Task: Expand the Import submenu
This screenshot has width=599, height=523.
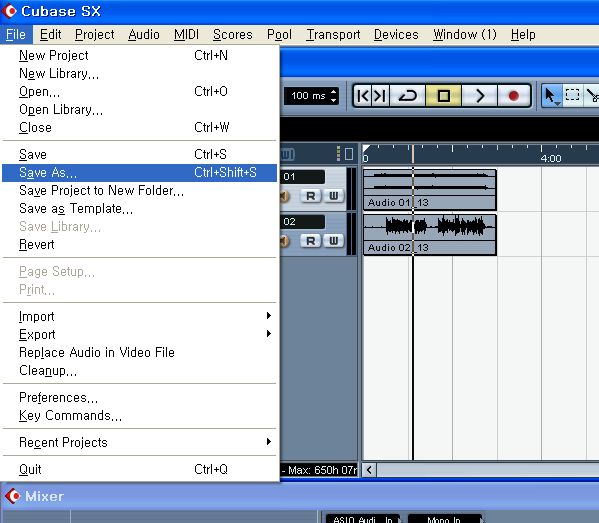Action: [x=139, y=316]
